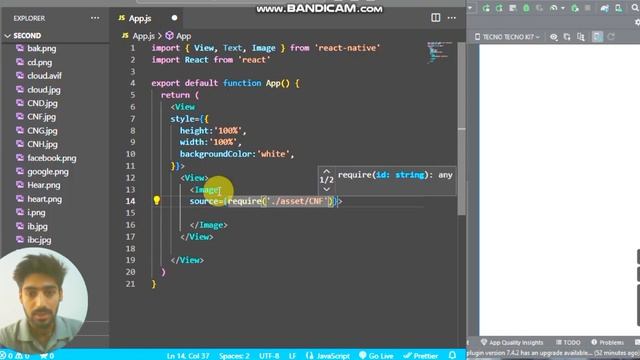Click the code minimap preview
Viewport: 640px width, 360px height.
tap(439, 52)
